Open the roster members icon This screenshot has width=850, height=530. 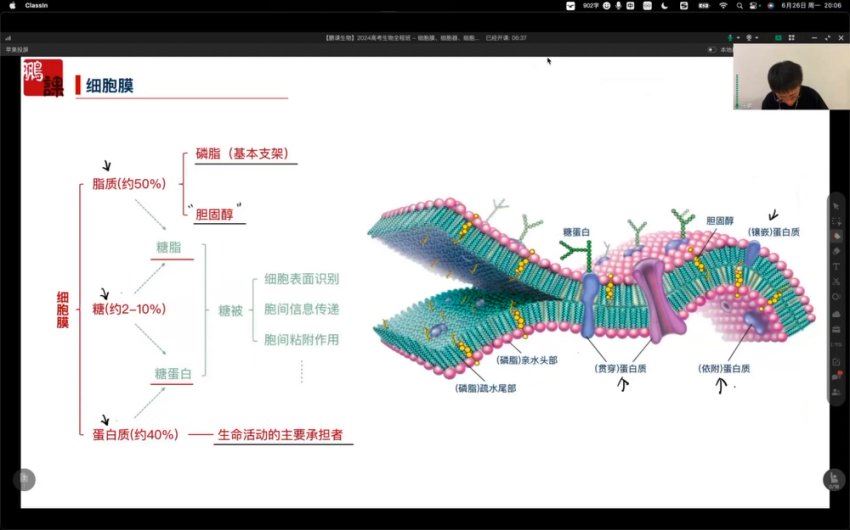click(x=836, y=392)
